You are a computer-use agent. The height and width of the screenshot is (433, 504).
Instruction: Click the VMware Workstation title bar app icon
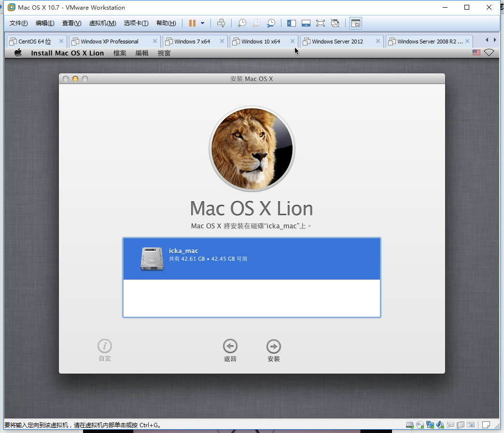pyautogui.click(x=11, y=7)
